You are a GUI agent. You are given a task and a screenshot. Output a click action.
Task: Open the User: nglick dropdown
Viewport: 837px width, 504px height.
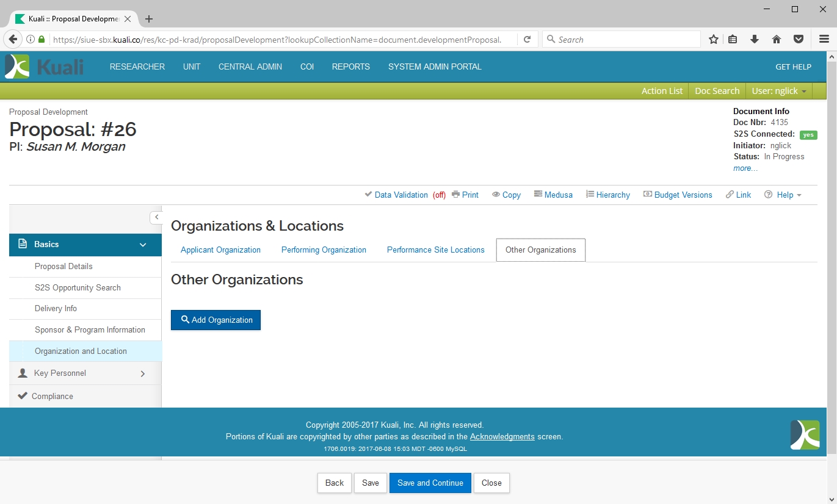tap(779, 91)
